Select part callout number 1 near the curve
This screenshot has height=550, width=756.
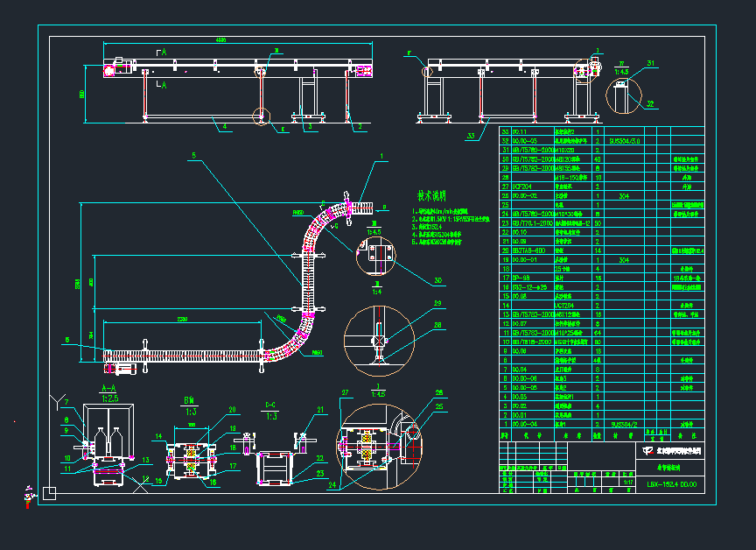coord(381,157)
